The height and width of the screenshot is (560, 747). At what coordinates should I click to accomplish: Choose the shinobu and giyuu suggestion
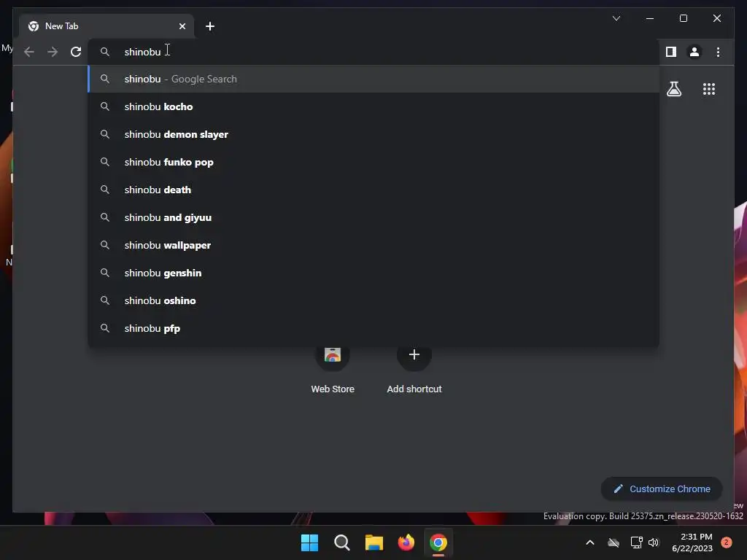(x=373, y=217)
